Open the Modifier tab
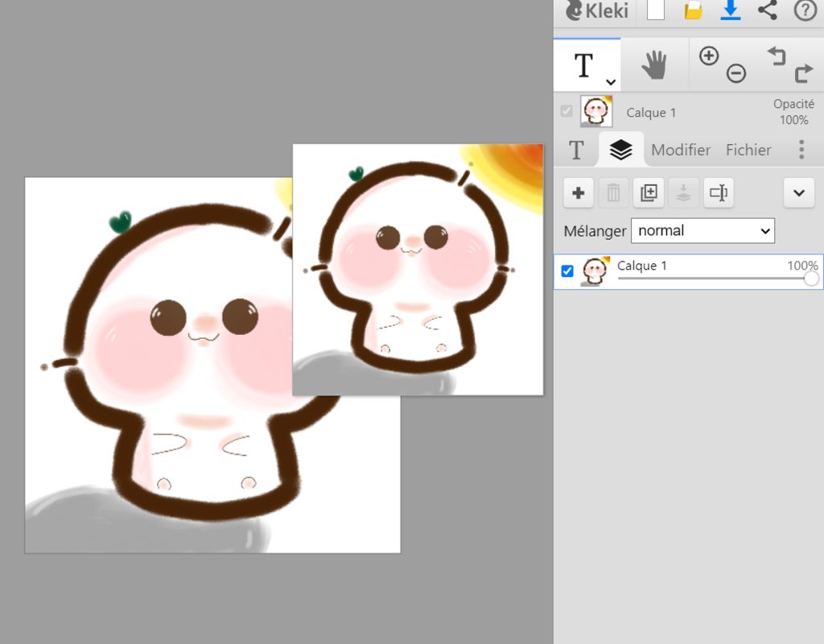Viewport: 824px width, 644px height. 681,150
